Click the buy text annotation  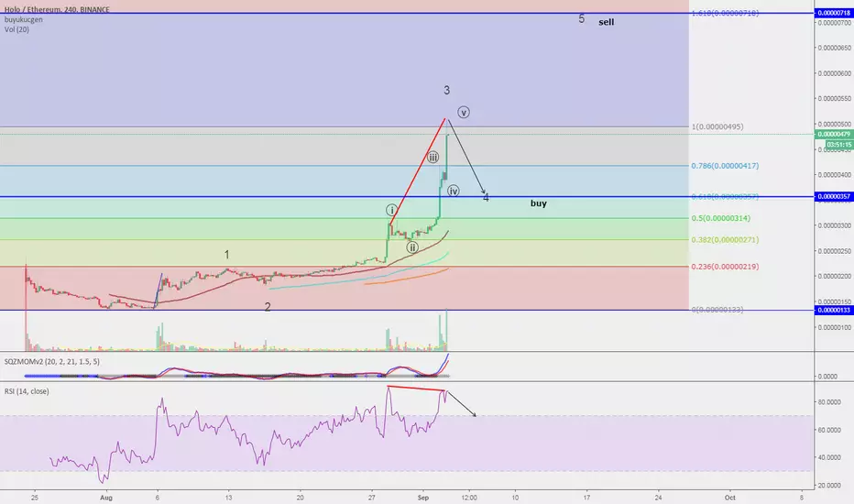pyautogui.click(x=539, y=203)
